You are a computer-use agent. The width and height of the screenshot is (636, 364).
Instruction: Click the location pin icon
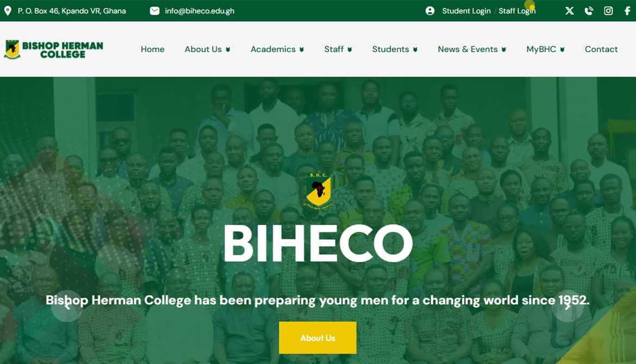pyautogui.click(x=8, y=11)
